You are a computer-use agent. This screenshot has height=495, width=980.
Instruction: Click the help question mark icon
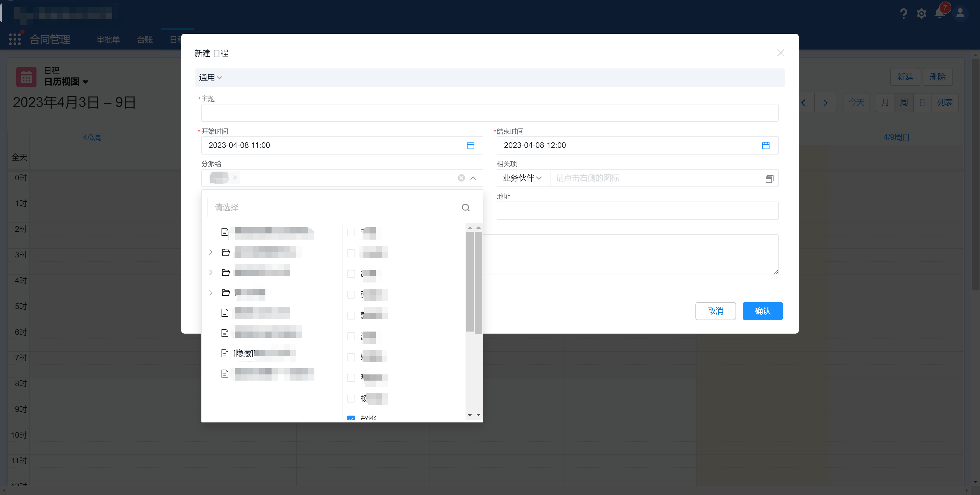[x=903, y=14]
